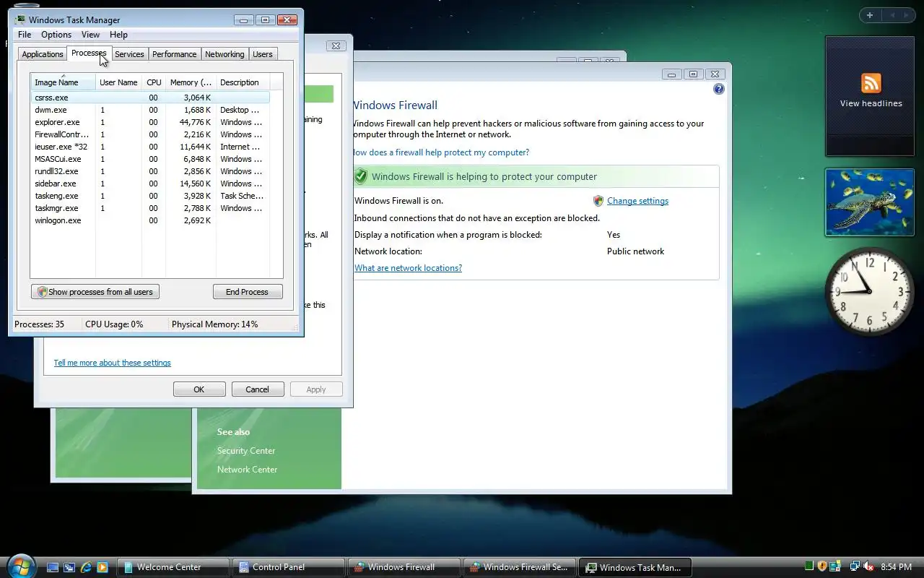
Task: Click 'Tell me more about these settings'
Action: (113, 363)
